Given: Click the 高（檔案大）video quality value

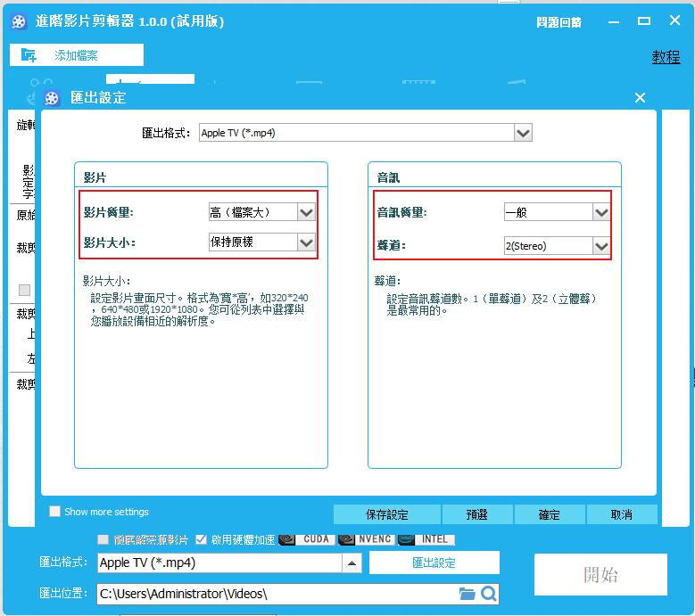Looking at the screenshot, I should (x=253, y=212).
